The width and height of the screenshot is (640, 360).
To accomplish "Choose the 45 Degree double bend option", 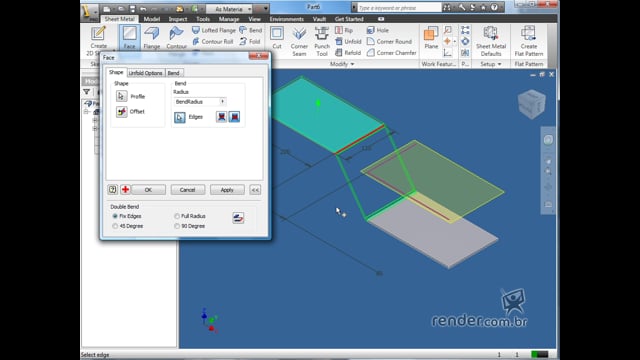I will (x=115, y=226).
